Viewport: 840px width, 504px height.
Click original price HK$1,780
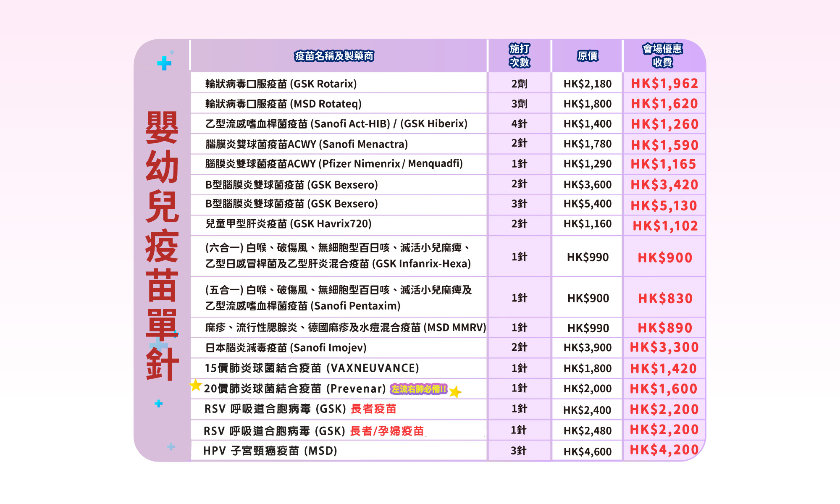tap(588, 144)
